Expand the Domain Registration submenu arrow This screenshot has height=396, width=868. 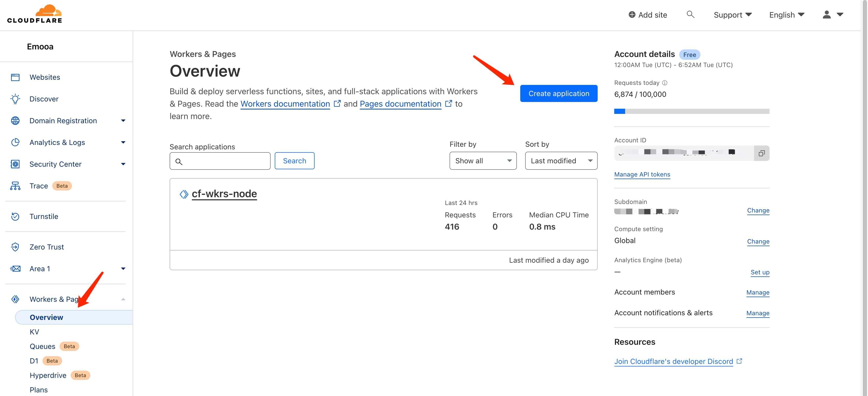(x=123, y=121)
